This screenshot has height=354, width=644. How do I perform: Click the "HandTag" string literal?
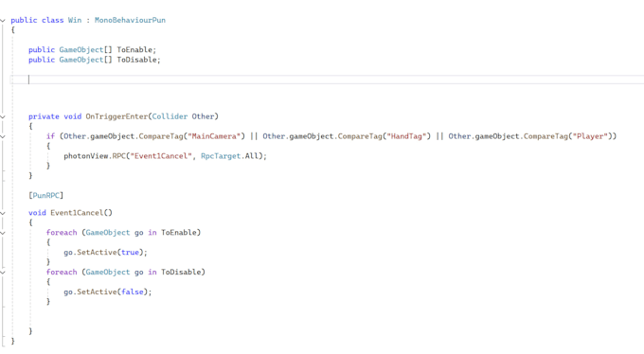point(406,136)
